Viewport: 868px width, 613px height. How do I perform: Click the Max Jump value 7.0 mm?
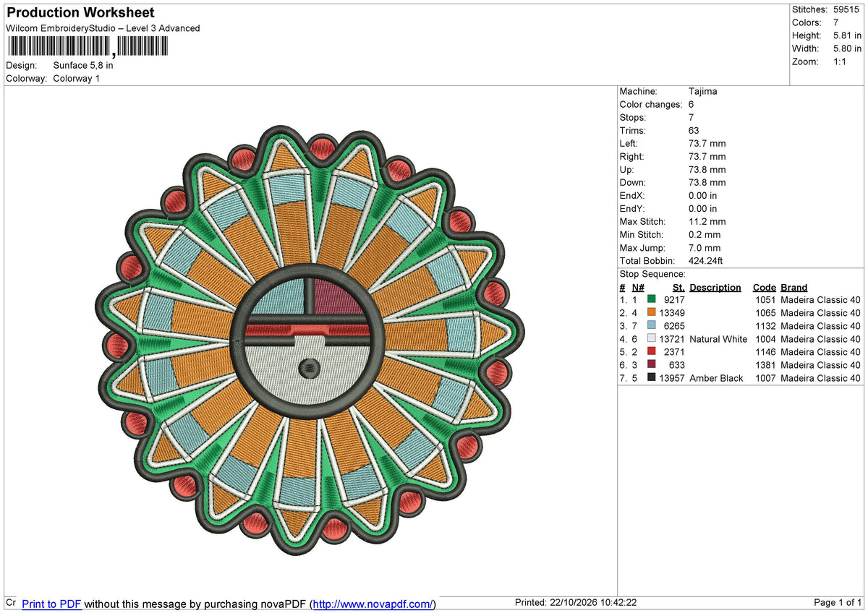tap(705, 248)
